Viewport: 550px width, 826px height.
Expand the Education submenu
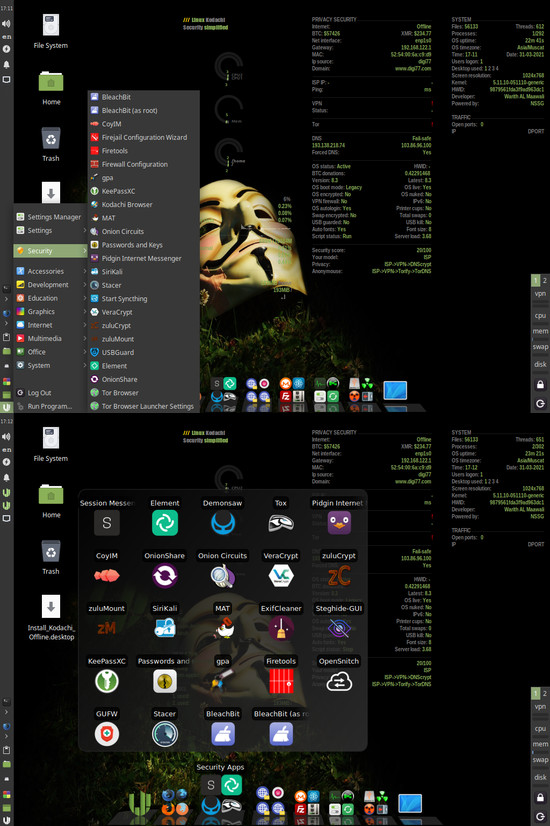[x=51, y=298]
